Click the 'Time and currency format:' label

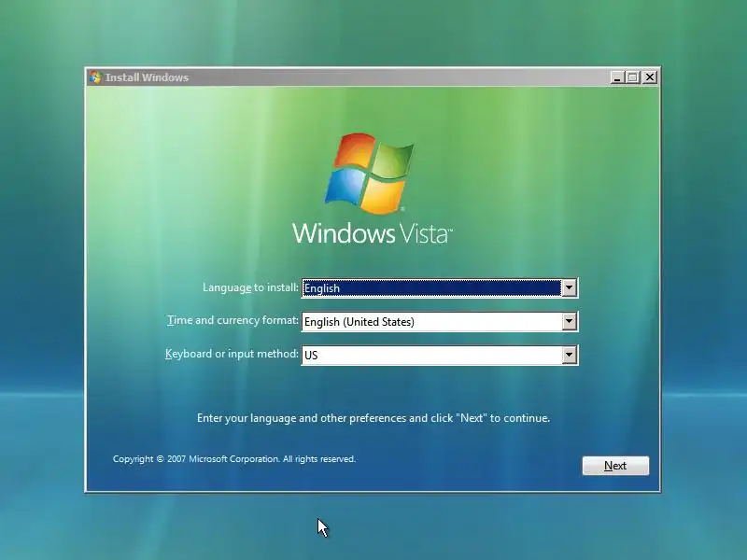click(x=233, y=320)
